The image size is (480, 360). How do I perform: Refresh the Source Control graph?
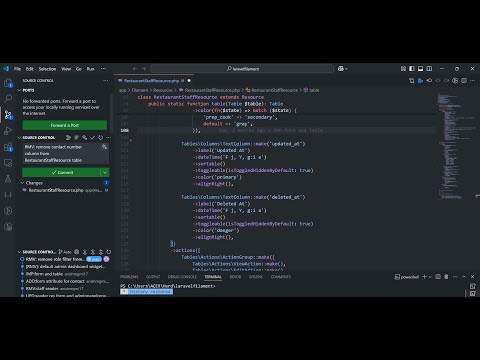click(x=109, y=252)
